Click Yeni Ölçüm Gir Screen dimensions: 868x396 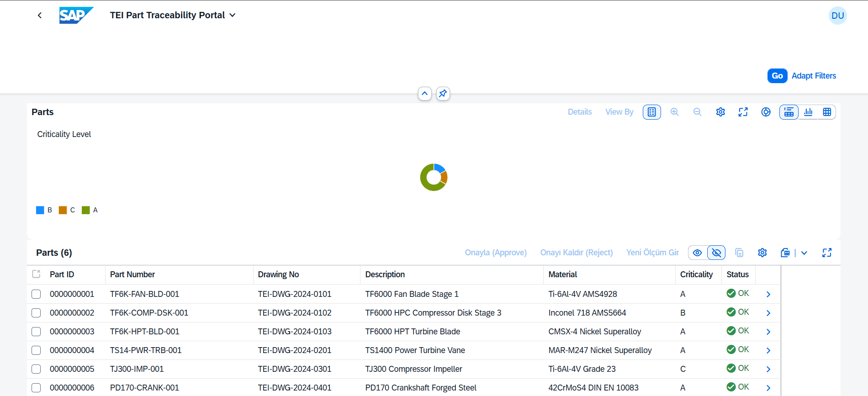pos(652,253)
